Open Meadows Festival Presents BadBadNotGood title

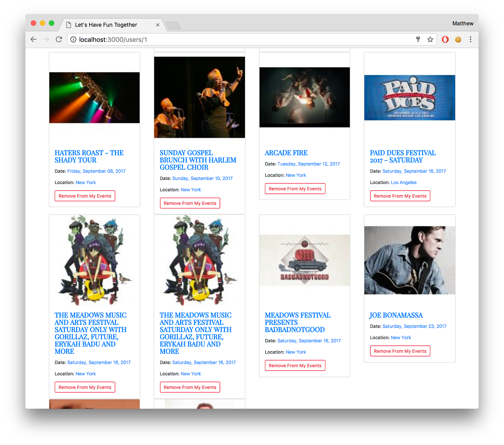[x=298, y=322]
